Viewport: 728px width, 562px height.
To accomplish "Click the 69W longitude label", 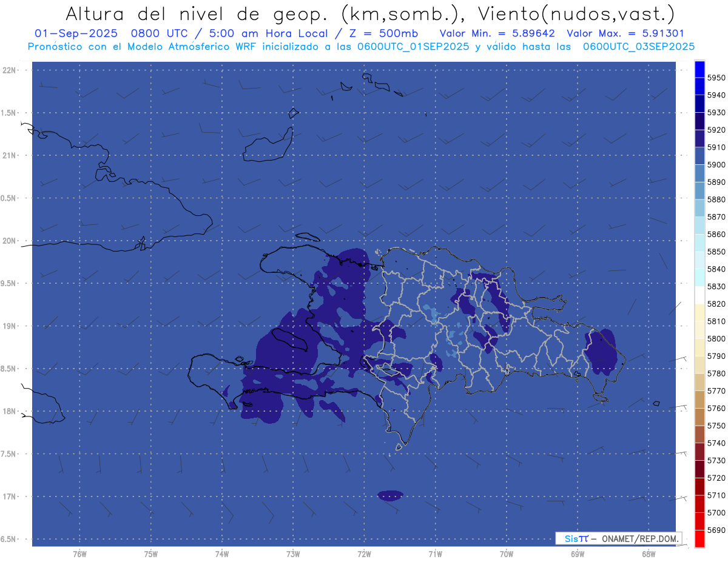I will tap(577, 554).
